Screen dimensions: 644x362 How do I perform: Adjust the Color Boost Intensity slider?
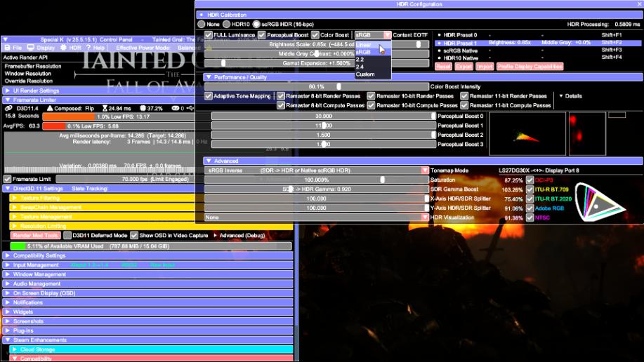[317, 86]
